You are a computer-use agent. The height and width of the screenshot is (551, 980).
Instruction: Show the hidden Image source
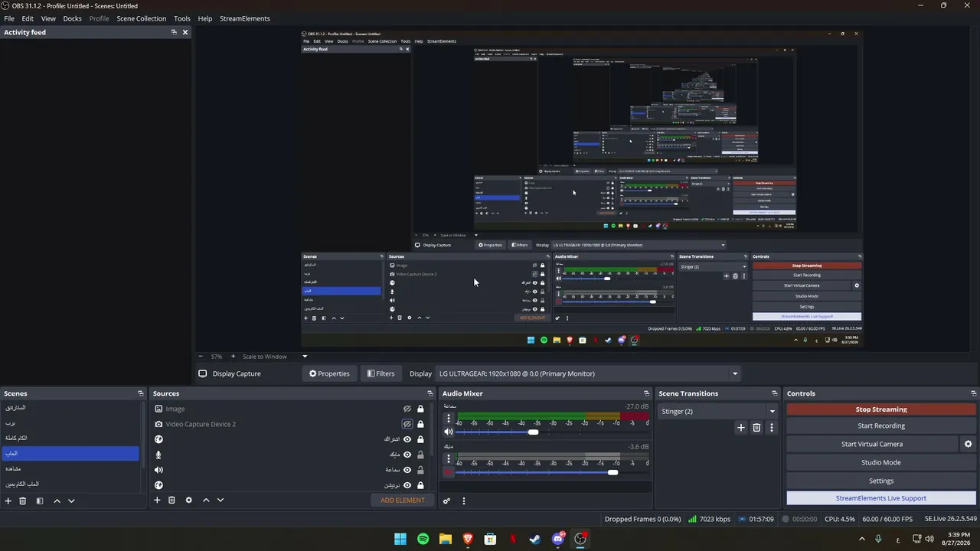point(407,409)
